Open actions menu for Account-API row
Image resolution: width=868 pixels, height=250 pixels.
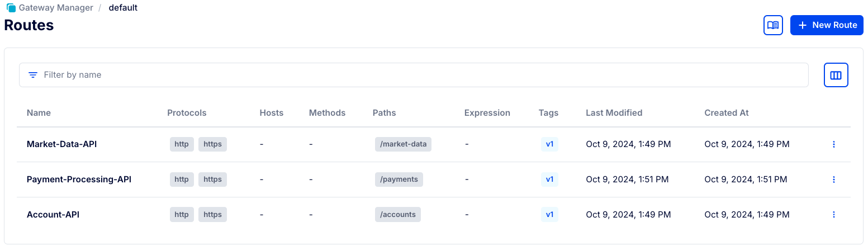tap(833, 215)
